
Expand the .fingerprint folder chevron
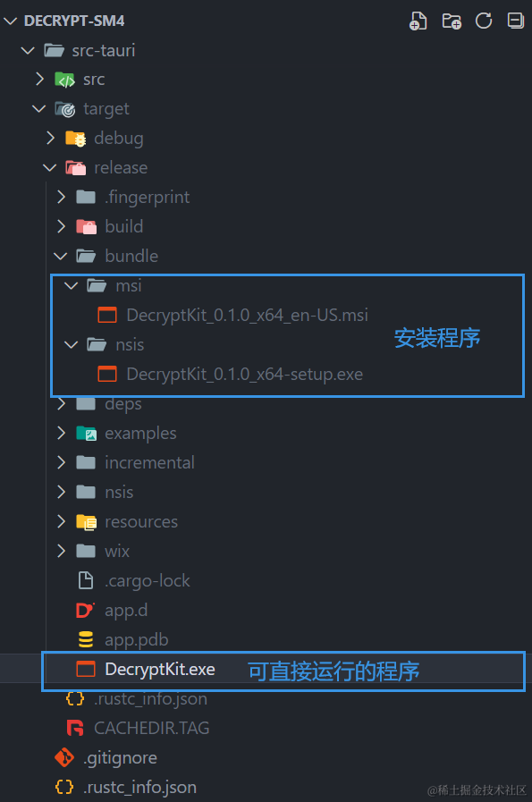62,197
